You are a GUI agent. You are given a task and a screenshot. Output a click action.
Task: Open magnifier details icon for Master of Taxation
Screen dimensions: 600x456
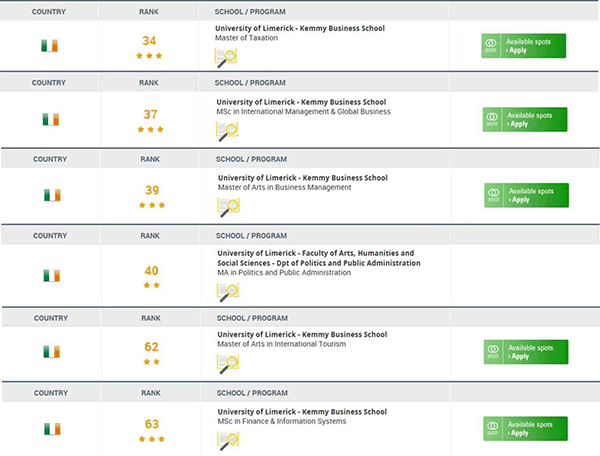coord(226,58)
